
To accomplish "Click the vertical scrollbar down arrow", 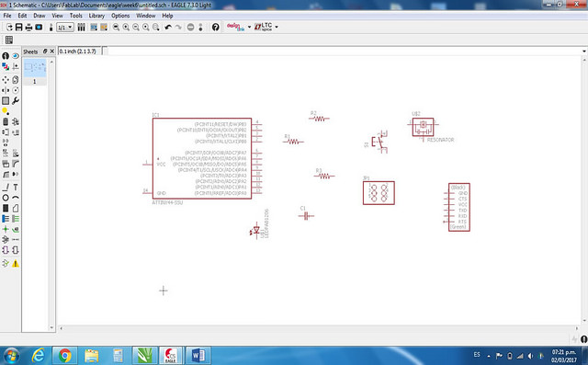I will pos(584,321).
